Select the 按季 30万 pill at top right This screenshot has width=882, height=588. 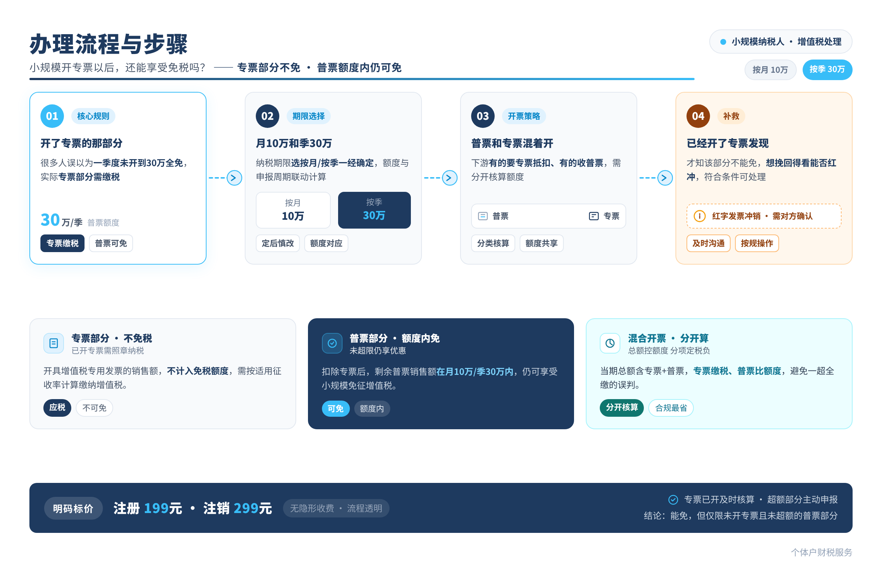tap(827, 70)
